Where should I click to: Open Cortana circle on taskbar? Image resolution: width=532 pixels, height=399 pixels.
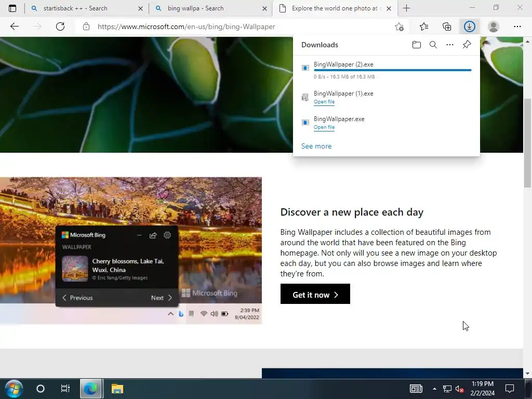[x=41, y=389]
